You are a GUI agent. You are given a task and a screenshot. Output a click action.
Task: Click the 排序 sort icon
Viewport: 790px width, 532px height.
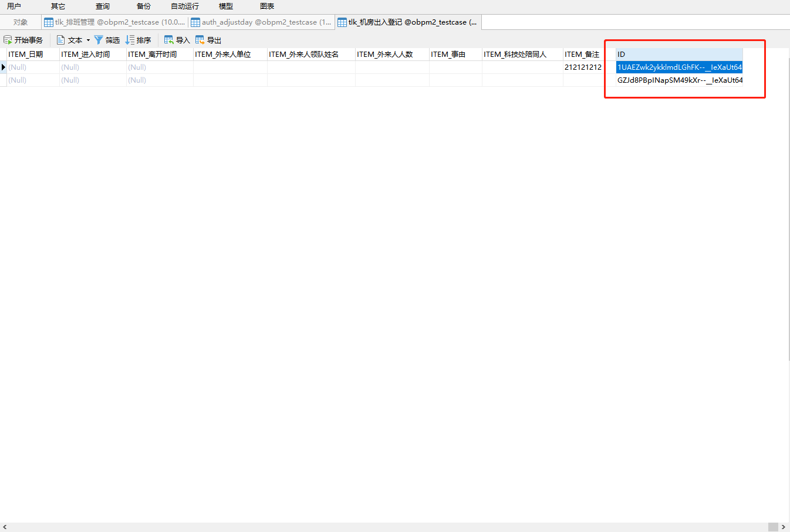tap(130, 40)
